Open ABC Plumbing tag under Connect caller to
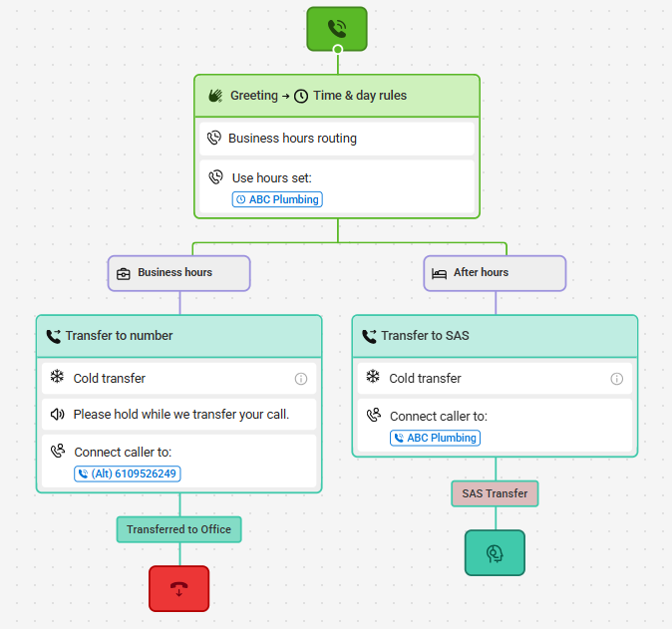This screenshot has width=672, height=629. click(435, 438)
